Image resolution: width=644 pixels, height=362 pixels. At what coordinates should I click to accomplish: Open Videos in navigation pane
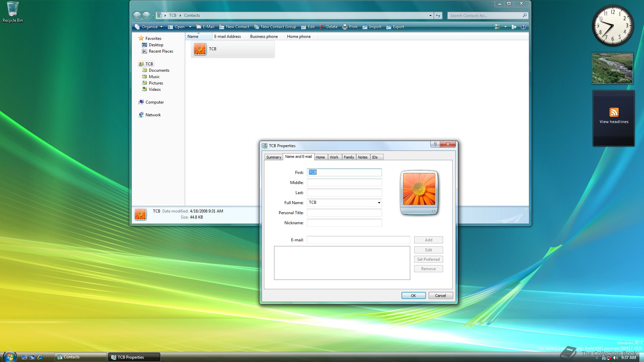pyautogui.click(x=151, y=89)
